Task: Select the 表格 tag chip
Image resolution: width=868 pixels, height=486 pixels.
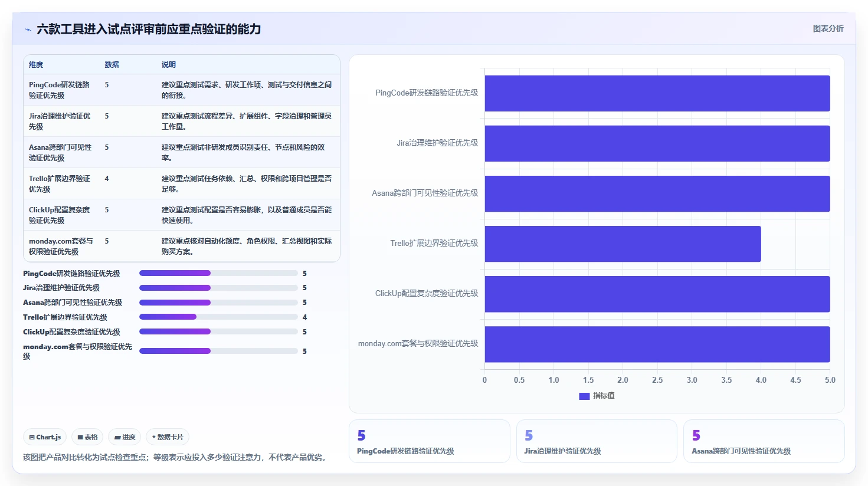Action: (87, 437)
